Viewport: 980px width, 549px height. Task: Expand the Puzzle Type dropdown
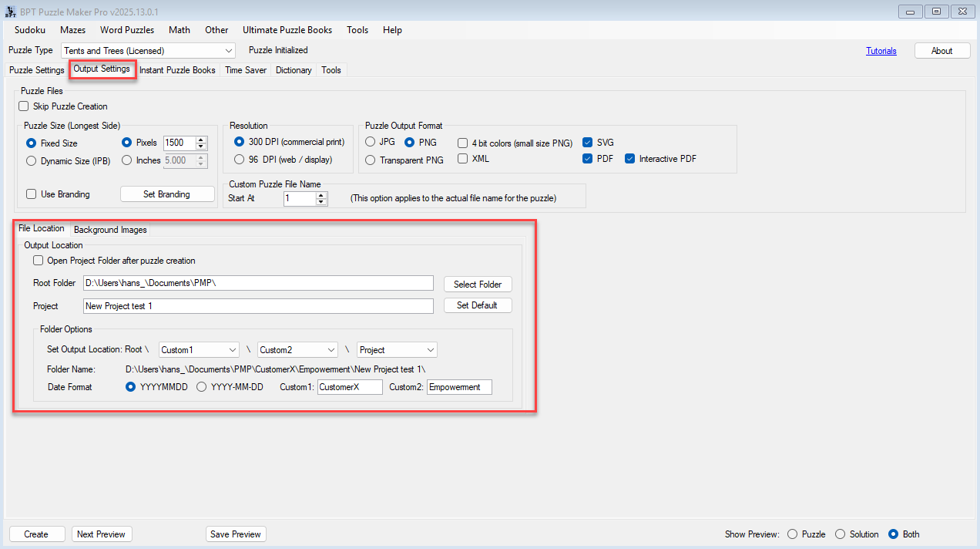point(228,51)
